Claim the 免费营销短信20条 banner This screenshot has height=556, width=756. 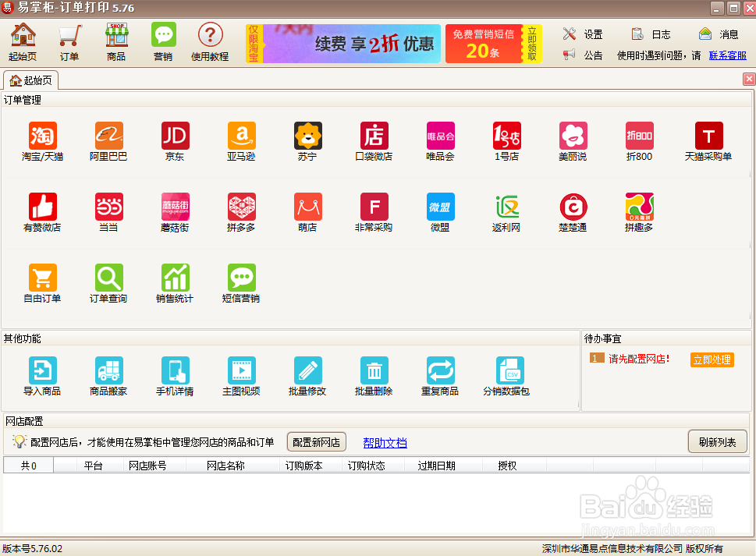pos(494,44)
